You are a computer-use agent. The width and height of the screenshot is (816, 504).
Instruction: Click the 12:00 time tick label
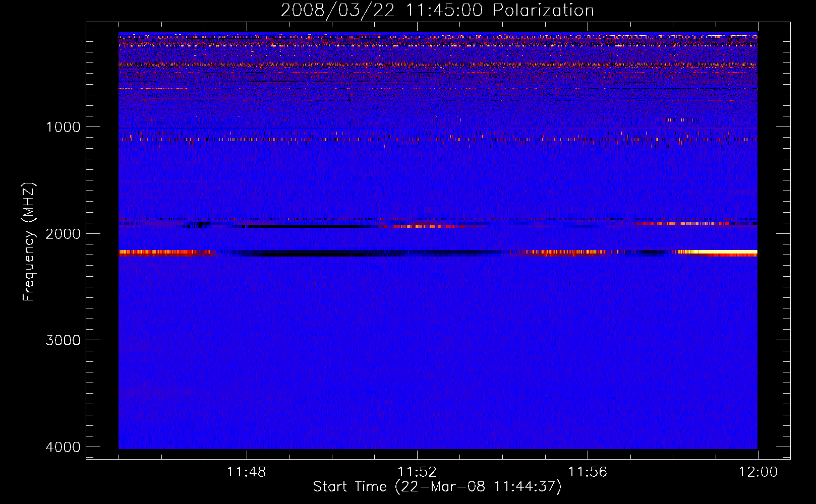pos(758,472)
